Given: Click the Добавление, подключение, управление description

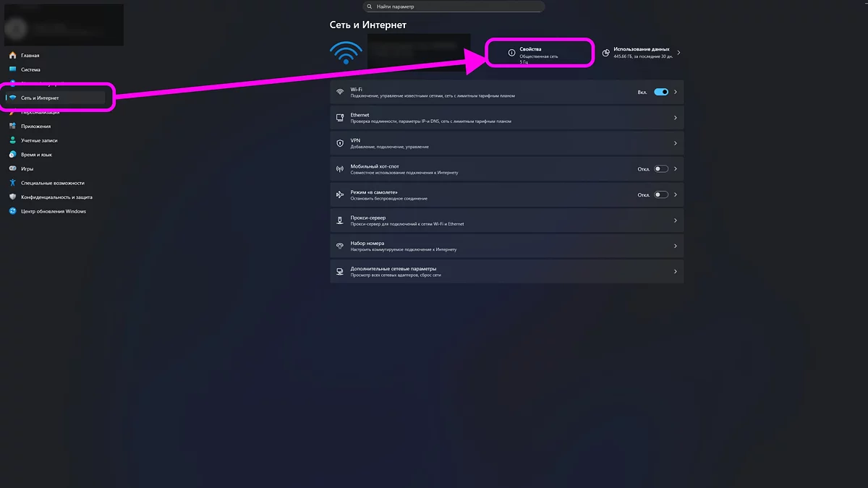Looking at the screenshot, I should 389,147.
